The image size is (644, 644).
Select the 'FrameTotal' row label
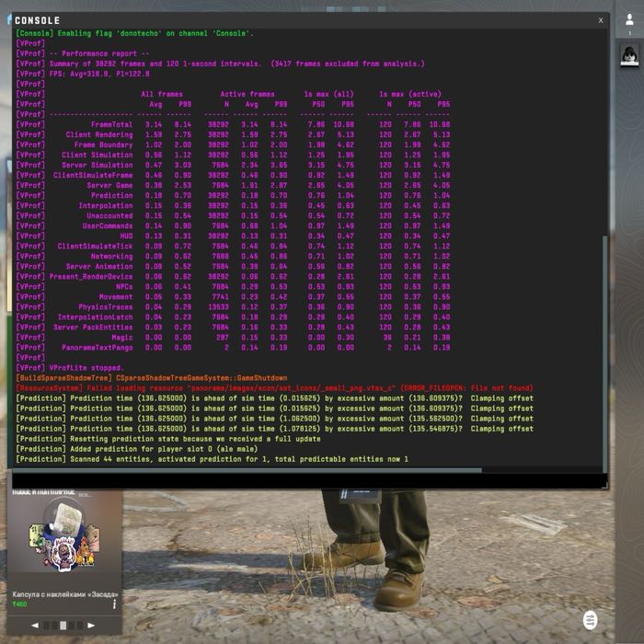pos(111,124)
